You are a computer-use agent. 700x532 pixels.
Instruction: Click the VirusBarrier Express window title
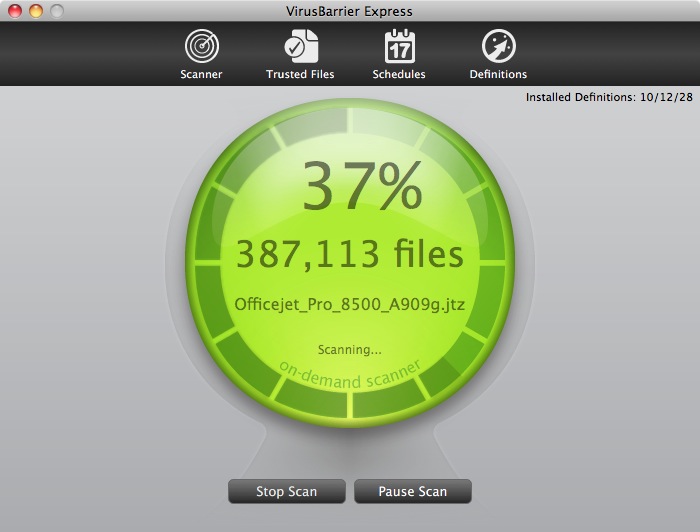[x=349, y=11]
